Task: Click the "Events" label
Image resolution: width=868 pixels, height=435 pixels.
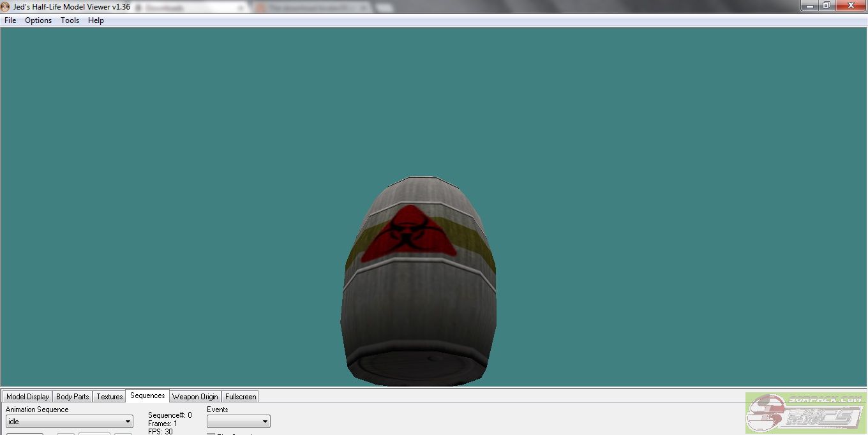Action: coord(218,409)
